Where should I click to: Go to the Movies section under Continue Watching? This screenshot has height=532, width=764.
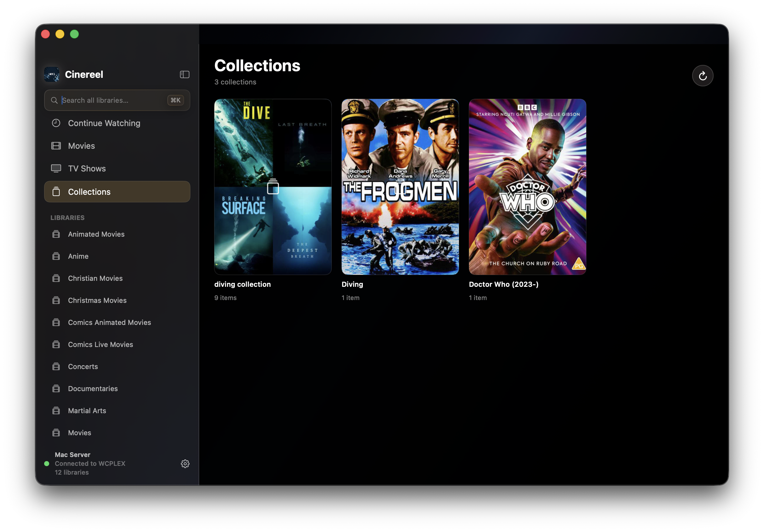tap(117, 146)
